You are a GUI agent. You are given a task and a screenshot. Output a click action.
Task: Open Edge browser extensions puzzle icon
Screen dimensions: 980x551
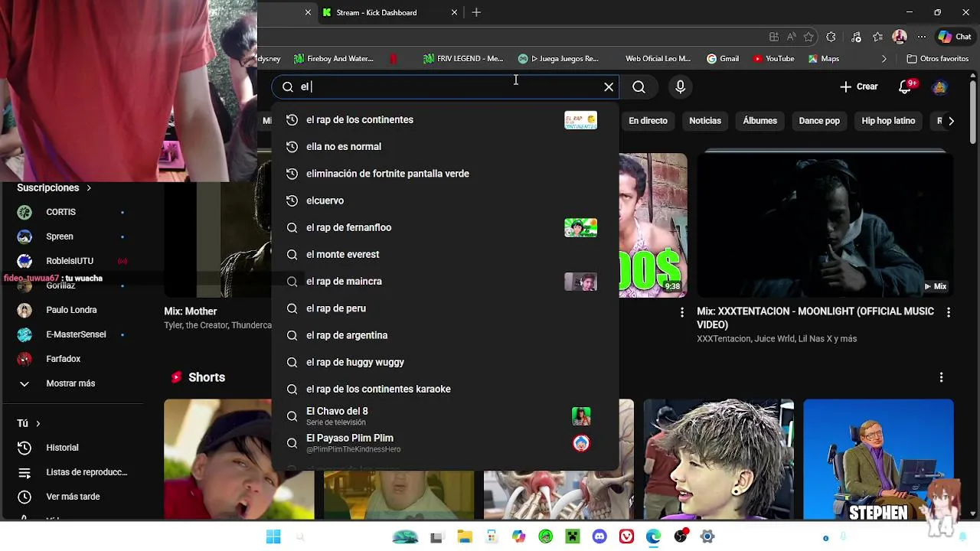pos(831,37)
